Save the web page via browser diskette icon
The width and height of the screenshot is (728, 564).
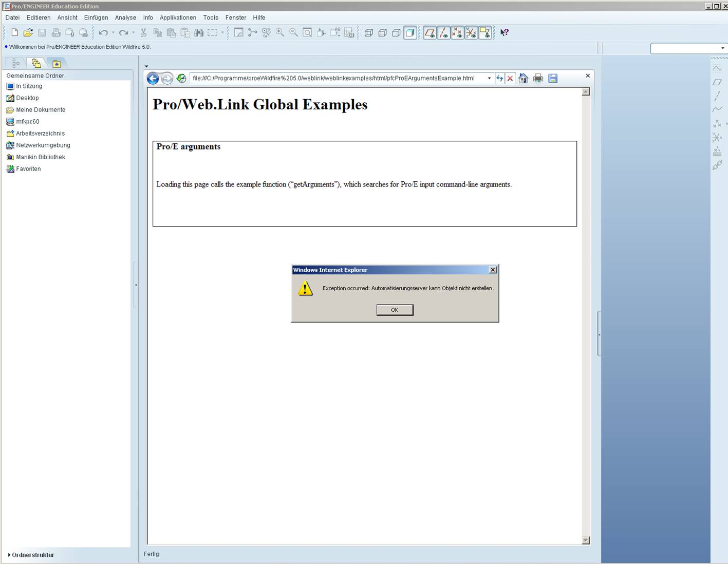553,78
